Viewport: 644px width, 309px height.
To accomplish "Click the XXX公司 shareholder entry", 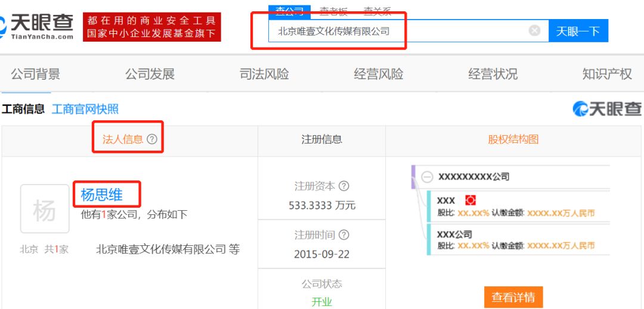I will coord(454,235).
